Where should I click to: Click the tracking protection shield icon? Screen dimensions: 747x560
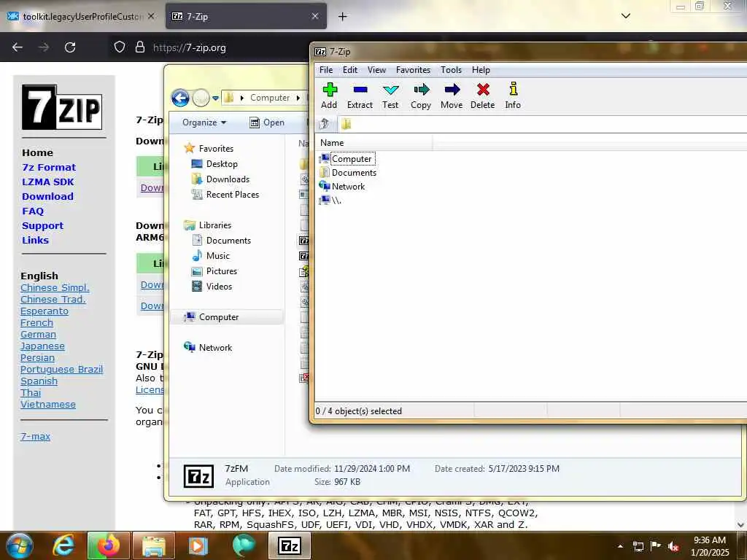pyautogui.click(x=120, y=47)
